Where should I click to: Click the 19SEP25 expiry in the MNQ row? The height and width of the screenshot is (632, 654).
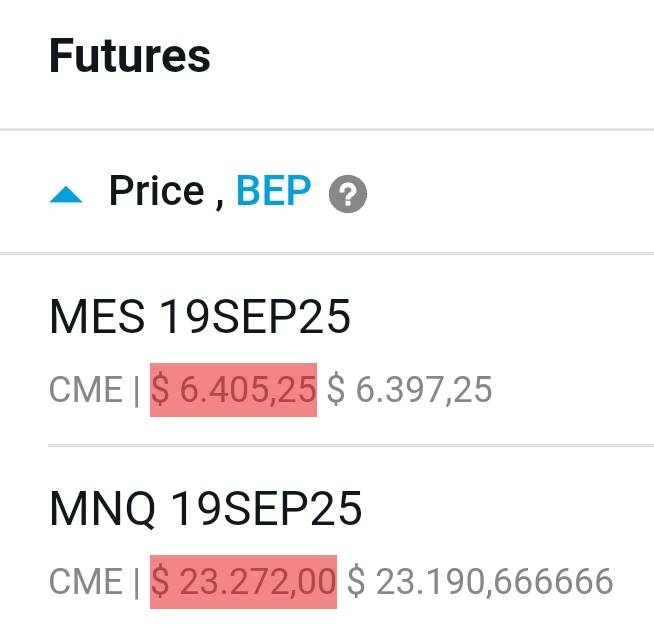point(265,510)
